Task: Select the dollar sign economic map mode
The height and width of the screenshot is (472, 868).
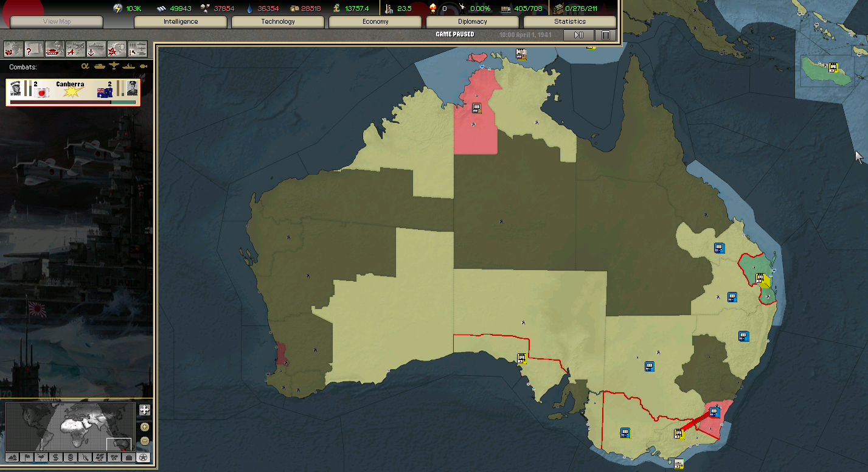Action: point(56,457)
